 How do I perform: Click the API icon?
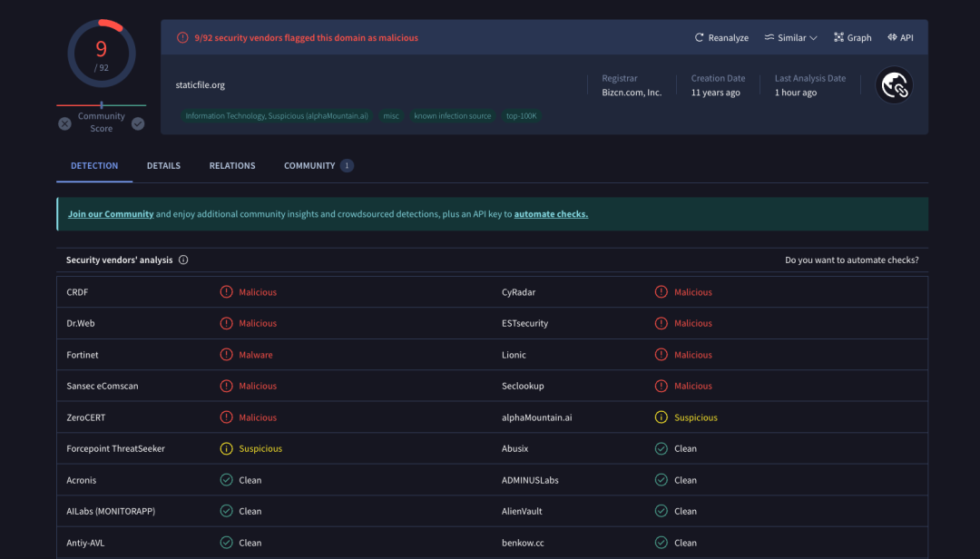892,37
